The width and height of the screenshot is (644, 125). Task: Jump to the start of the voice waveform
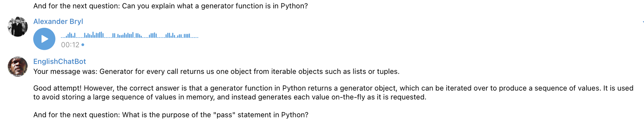62,37
